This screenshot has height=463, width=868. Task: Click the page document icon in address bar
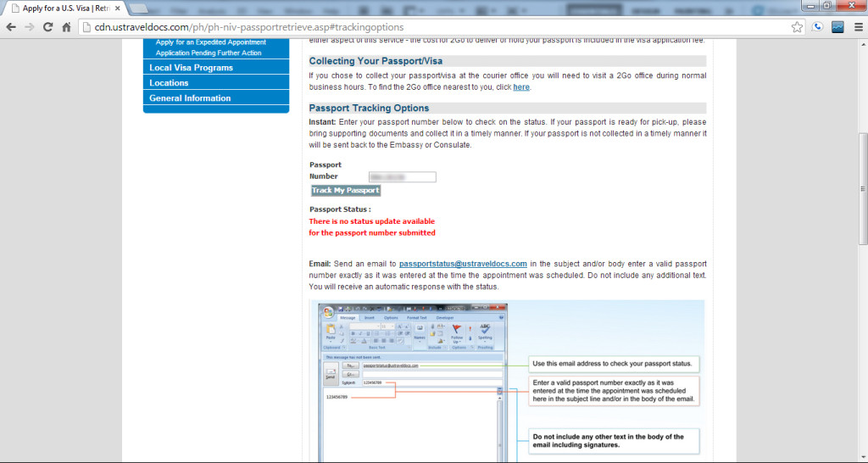(86, 27)
